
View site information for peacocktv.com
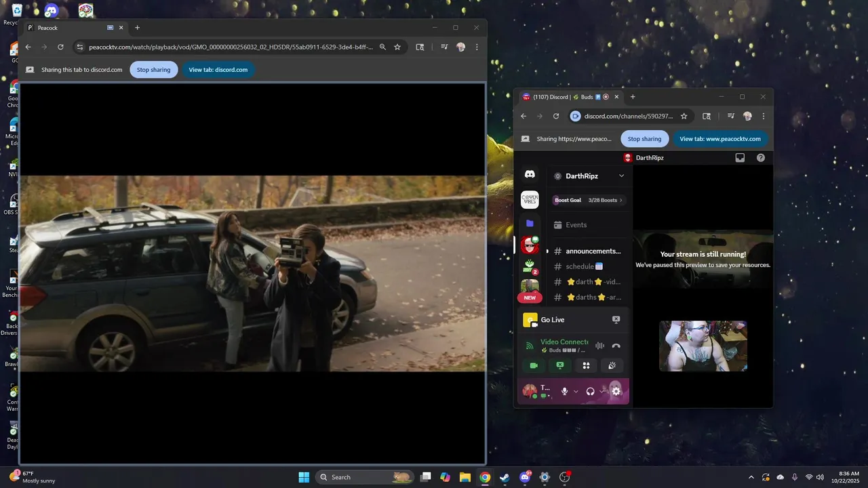point(79,47)
